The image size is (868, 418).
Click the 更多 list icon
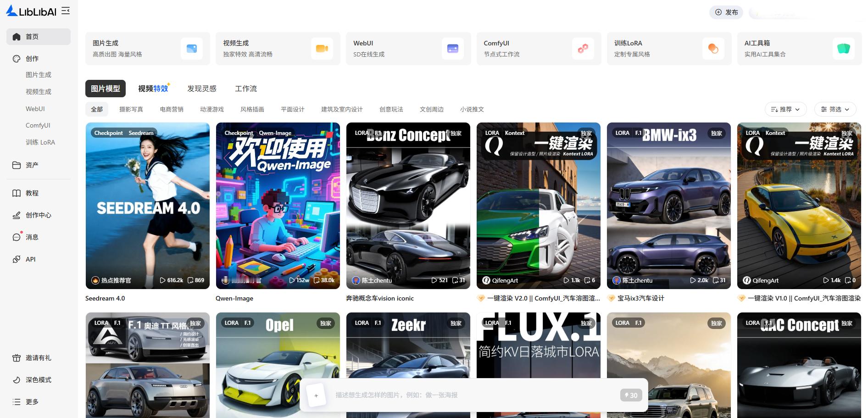click(x=17, y=402)
